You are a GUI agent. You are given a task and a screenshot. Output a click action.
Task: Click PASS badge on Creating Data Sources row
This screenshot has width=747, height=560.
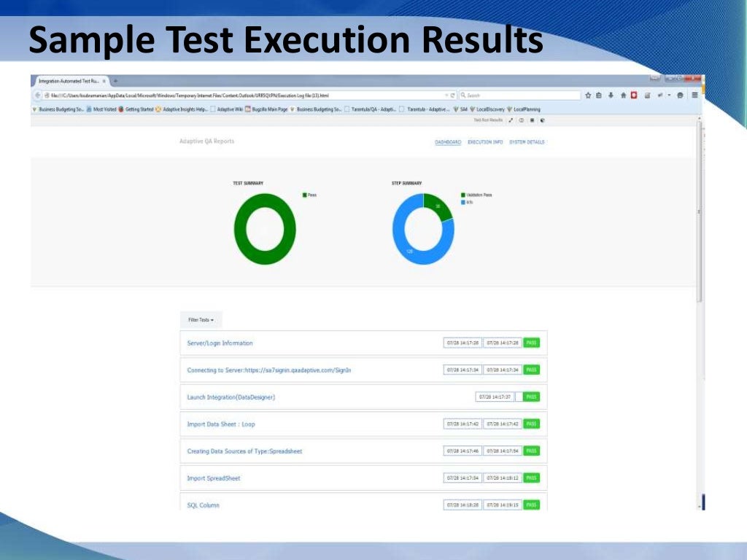[x=532, y=451]
